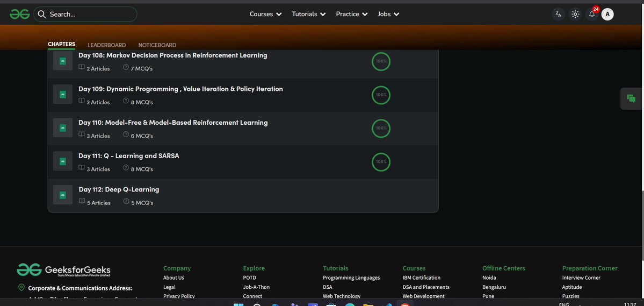Image resolution: width=644 pixels, height=306 pixels.
Task: Click the question-mark icon beside Day 111's 8 MCQ's
Action: [126, 168]
